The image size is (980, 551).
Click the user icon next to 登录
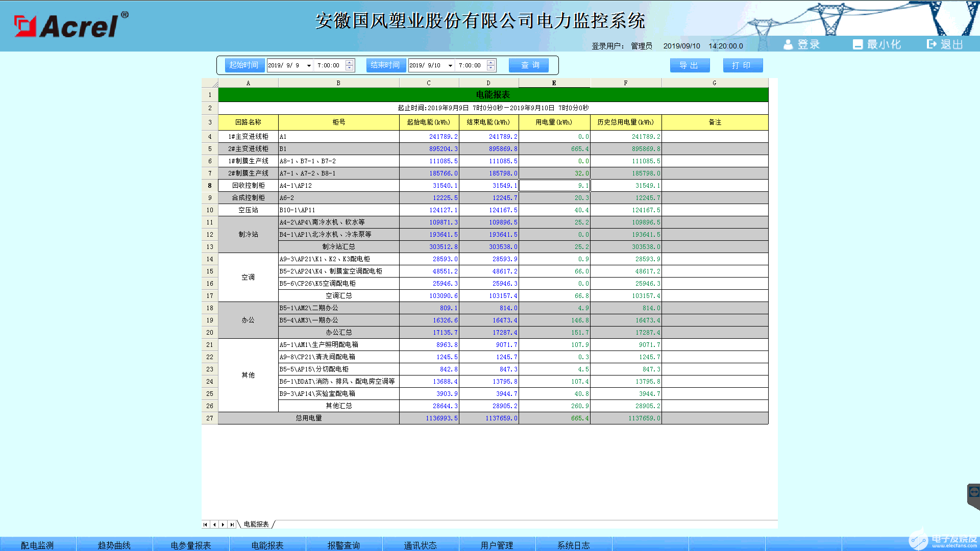pos(789,44)
